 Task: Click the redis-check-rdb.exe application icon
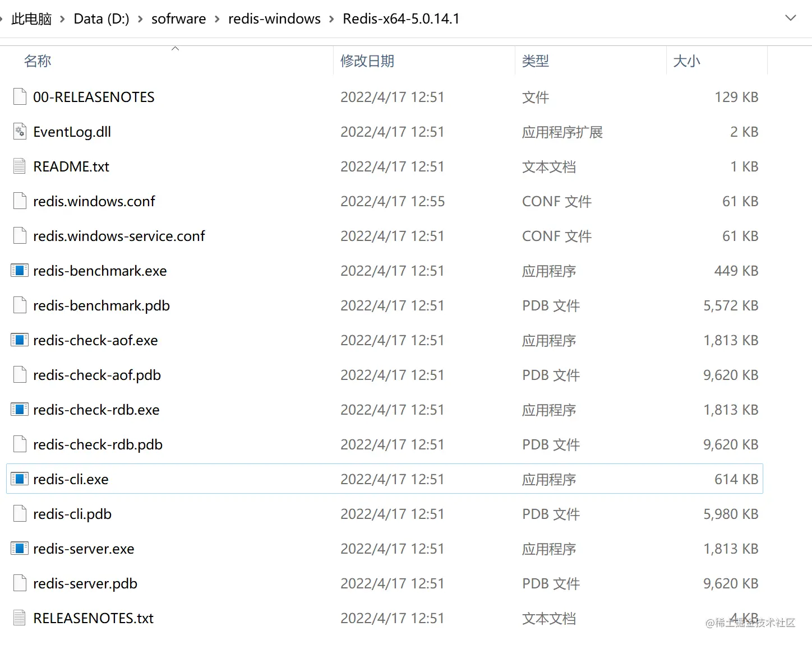point(20,410)
